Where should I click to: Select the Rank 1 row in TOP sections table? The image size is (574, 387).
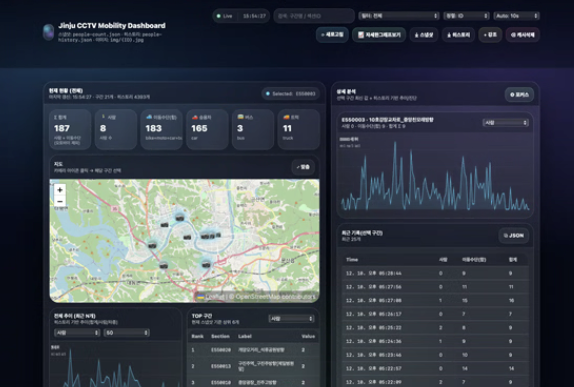point(253,350)
